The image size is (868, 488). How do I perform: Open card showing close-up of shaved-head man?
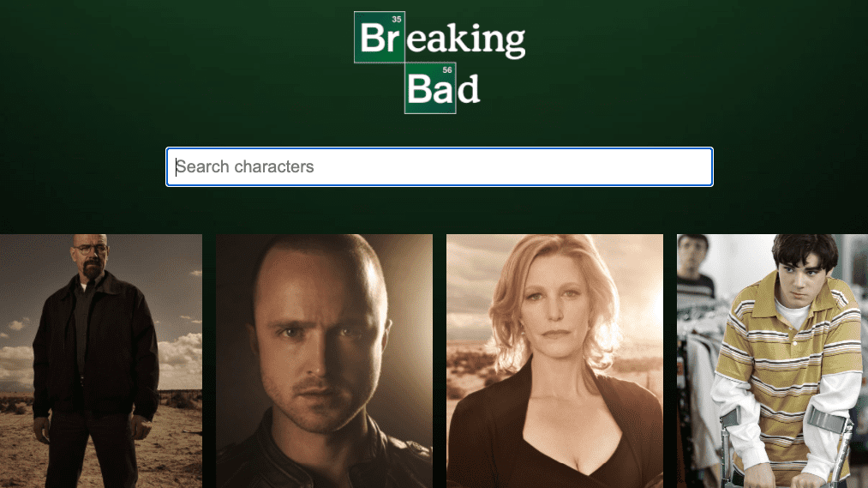click(325, 361)
